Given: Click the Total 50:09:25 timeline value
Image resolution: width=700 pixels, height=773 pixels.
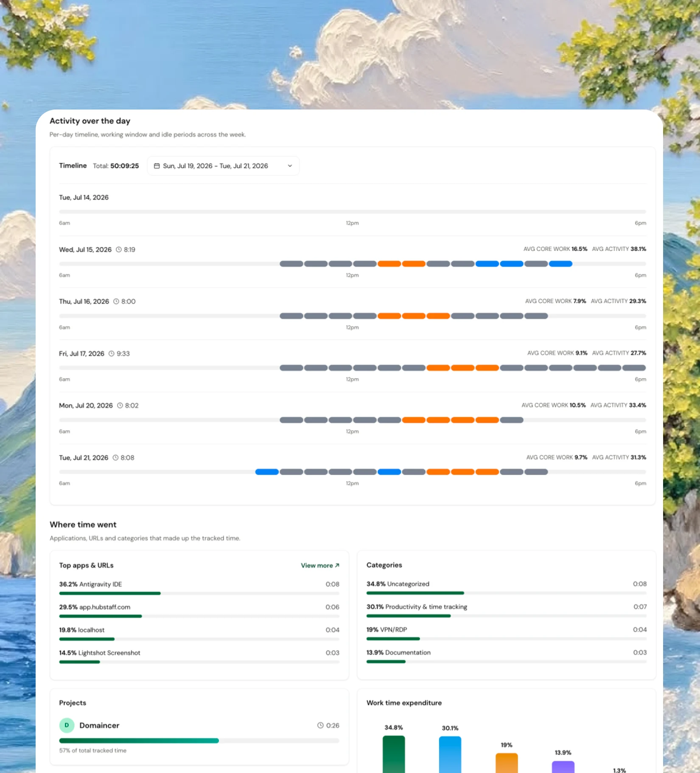Looking at the screenshot, I should point(116,166).
